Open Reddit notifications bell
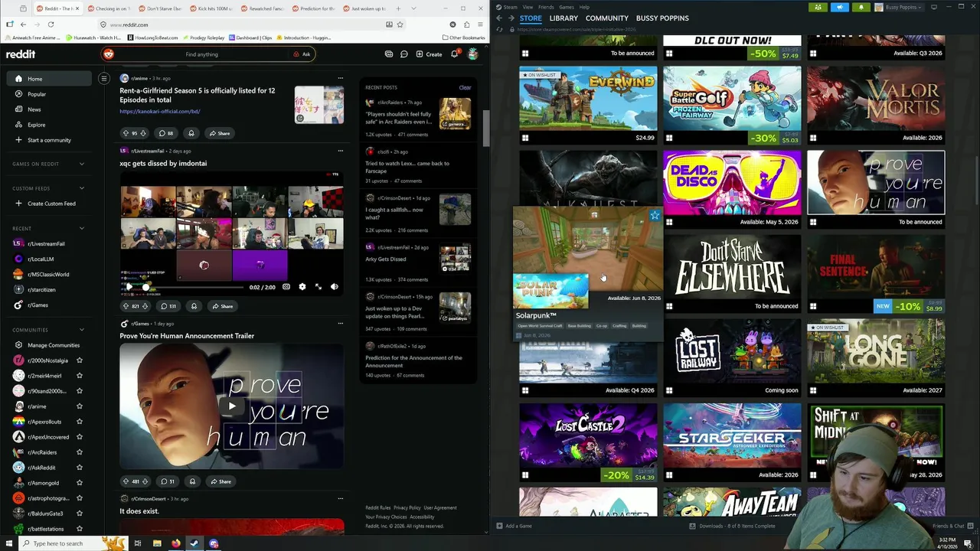The height and width of the screenshot is (551, 980). pos(454,54)
